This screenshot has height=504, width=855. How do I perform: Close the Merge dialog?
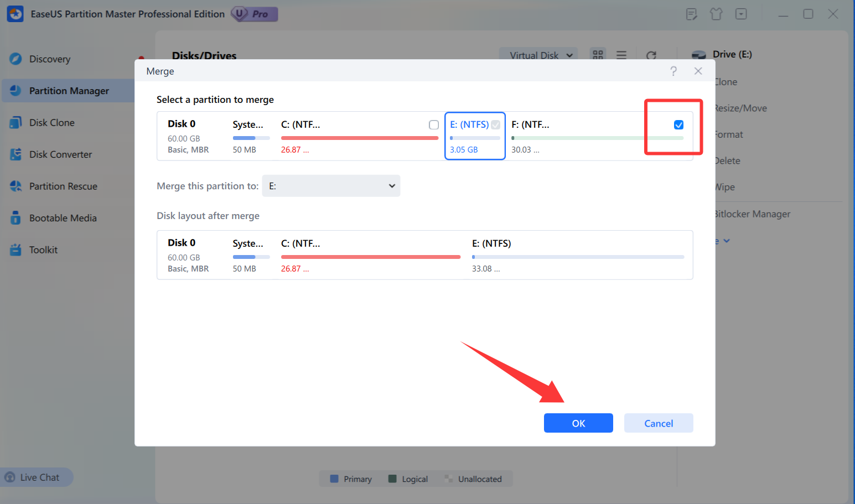pyautogui.click(x=698, y=71)
